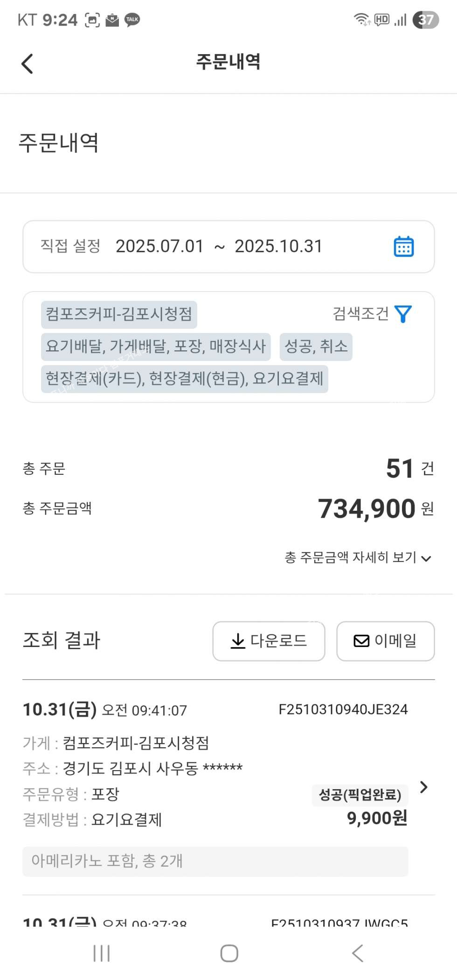Tap the order type chip starting with 요기배달
This screenshot has height=980, width=457.
[x=156, y=346]
